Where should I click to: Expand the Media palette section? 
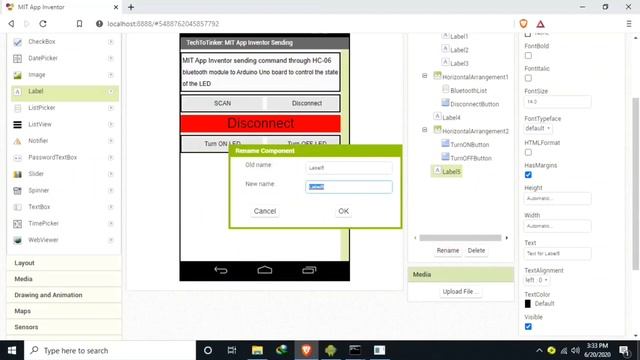coord(64,279)
